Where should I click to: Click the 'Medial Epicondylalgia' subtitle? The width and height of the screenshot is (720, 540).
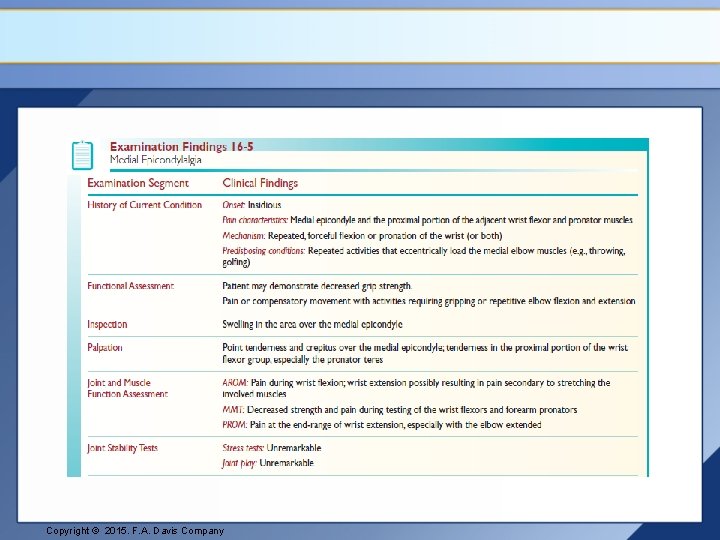[156, 160]
